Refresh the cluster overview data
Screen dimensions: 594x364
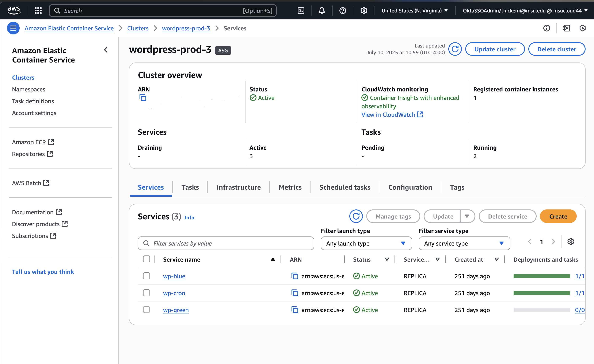455,49
